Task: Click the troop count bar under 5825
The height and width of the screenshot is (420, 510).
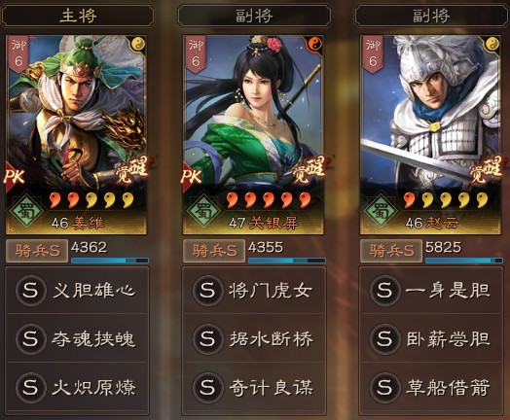Action: tap(464, 261)
